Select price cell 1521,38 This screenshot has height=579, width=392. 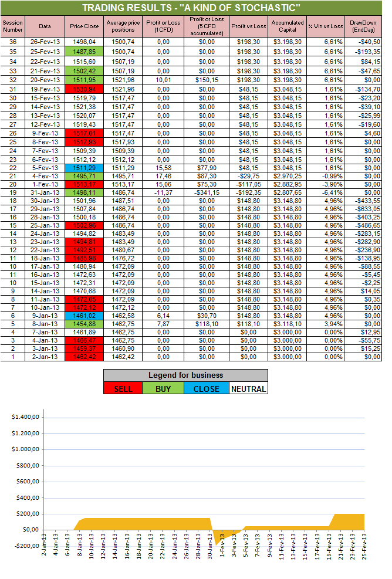coord(85,107)
